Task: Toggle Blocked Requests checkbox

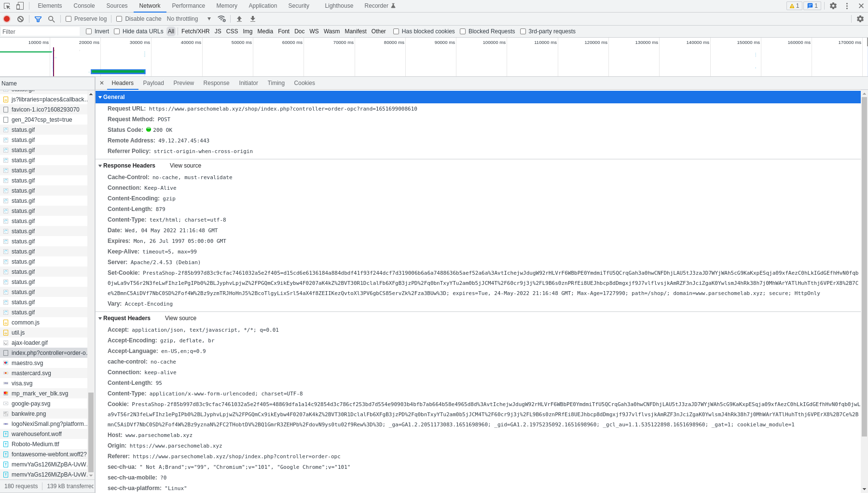Action: coord(463,31)
